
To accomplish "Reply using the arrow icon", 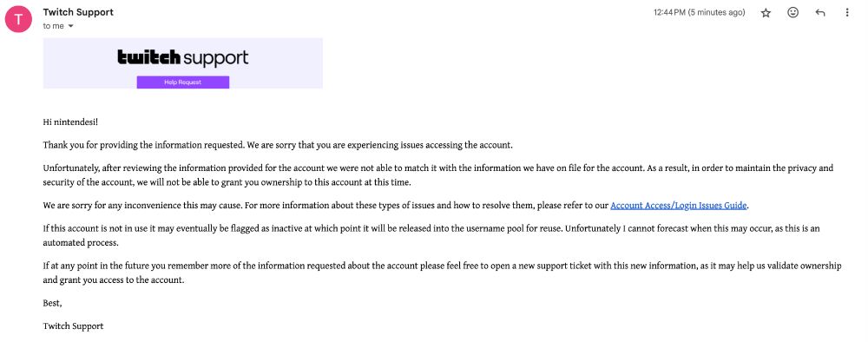I will (820, 13).
